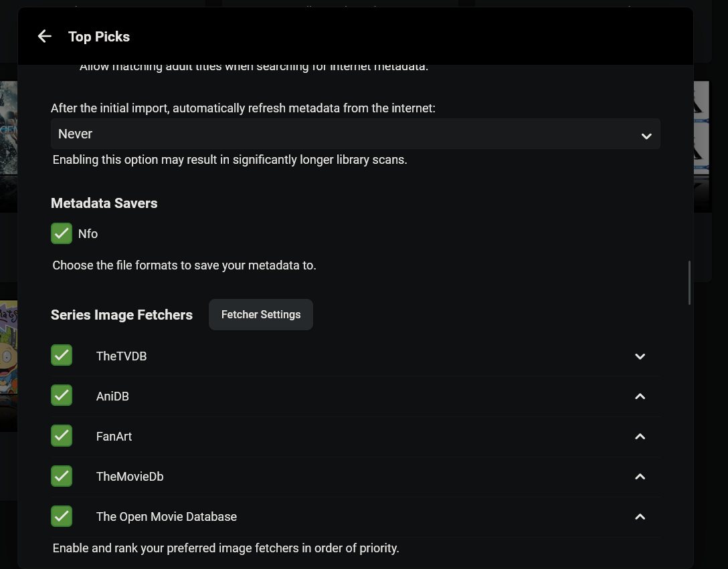Select the TheTVDB fetcher row label
728x569 pixels.
click(x=121, y=356)
